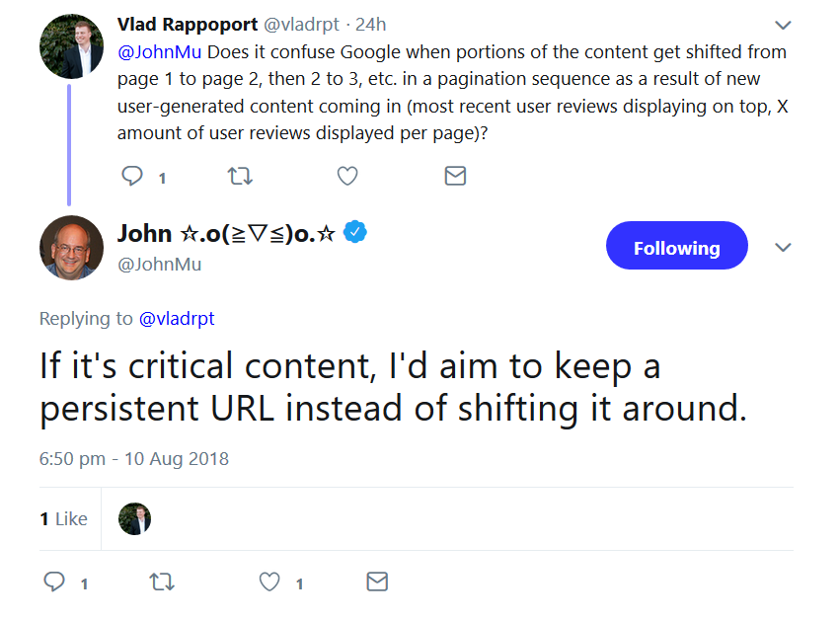The image size is (840, 621).
Task: Open @vladrpt link in Replying to
Action: tap(177, 319)
